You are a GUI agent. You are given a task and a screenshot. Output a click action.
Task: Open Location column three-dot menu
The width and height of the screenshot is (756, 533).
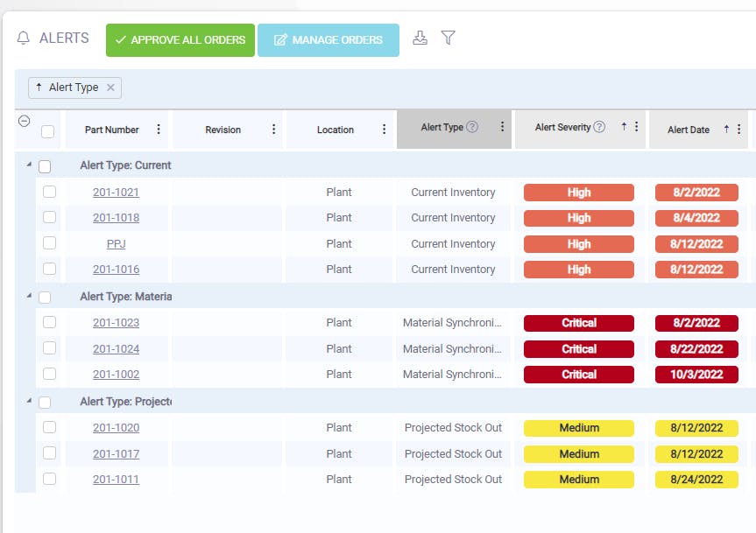pos(385,129)
